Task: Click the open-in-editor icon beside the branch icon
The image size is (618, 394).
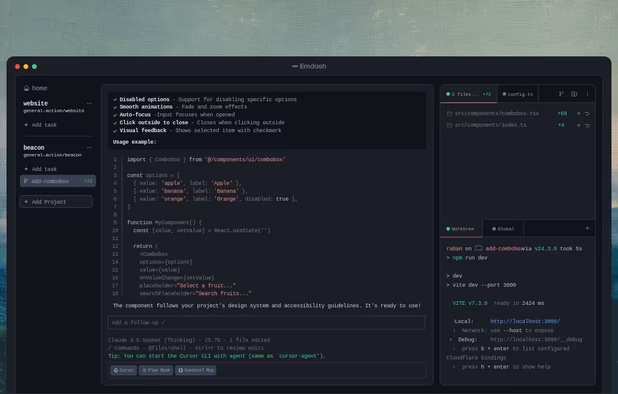Action: point(574,94)
